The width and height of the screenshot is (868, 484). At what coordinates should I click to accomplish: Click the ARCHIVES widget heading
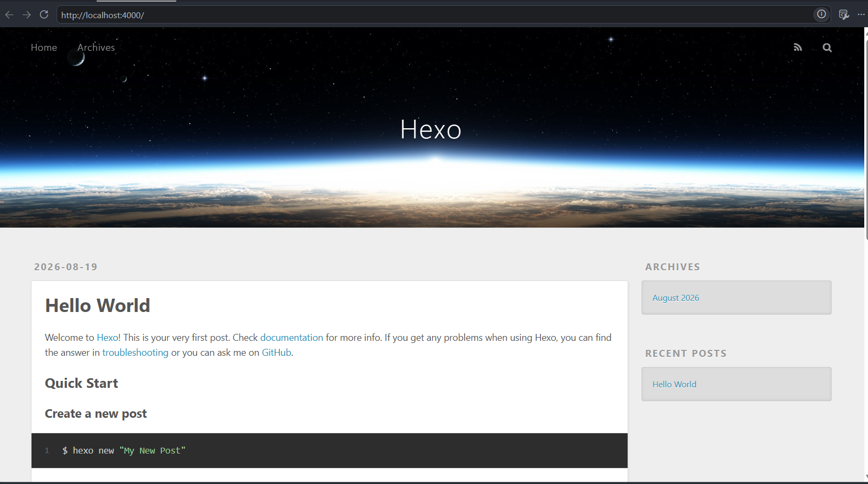(672, 267)
